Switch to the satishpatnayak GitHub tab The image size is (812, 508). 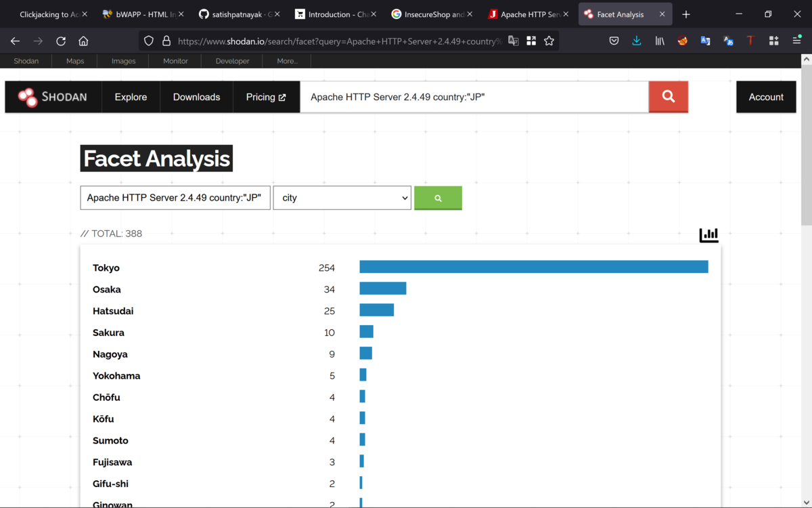click(x=238, y=14)
